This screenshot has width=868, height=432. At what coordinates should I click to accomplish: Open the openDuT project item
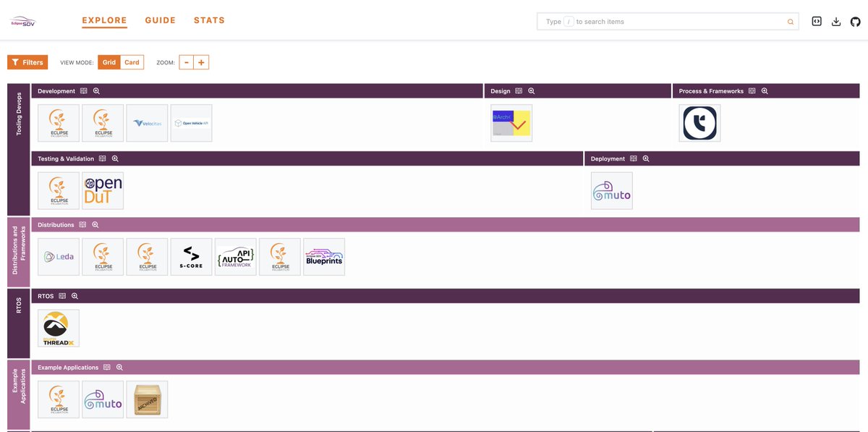pyautogui.click(x=103, y=190)
